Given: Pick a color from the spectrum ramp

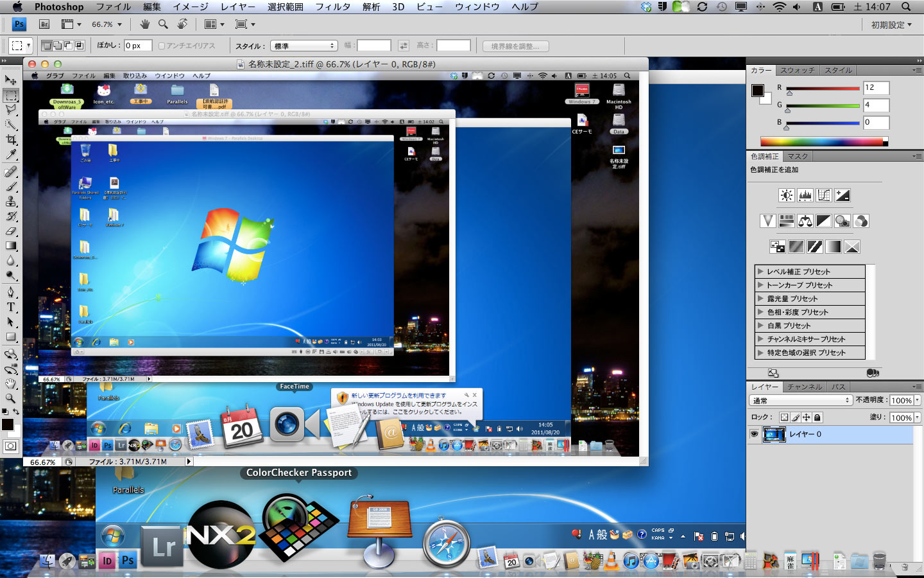Looking at the screenshot, I should tap(824, 141).
